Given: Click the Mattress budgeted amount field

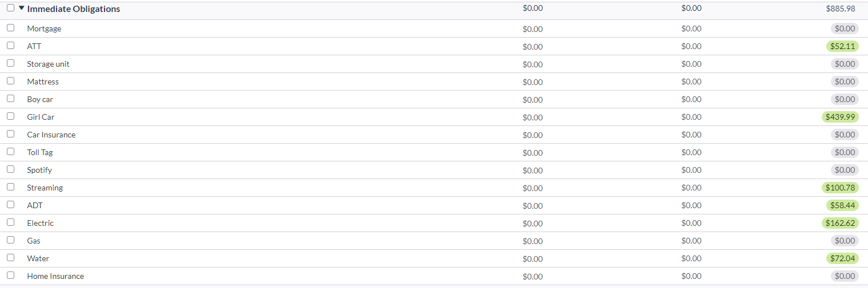Looking at the screenshot, I should 532,82.
